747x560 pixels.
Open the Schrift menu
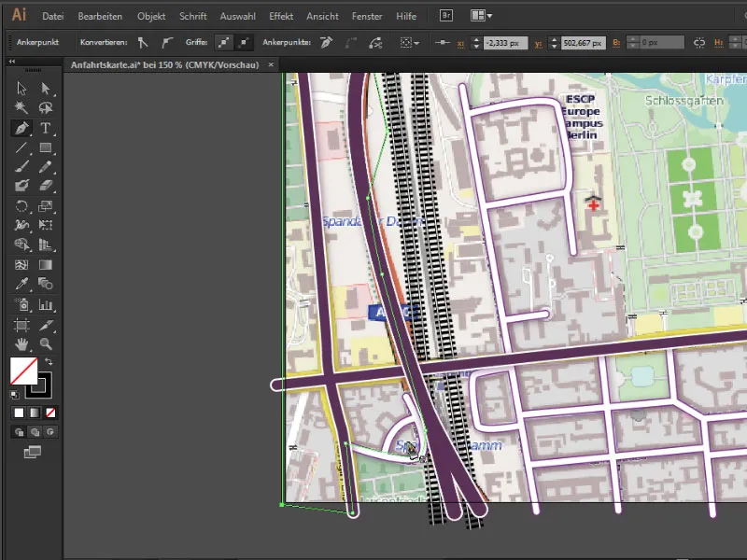click(193, 16)
